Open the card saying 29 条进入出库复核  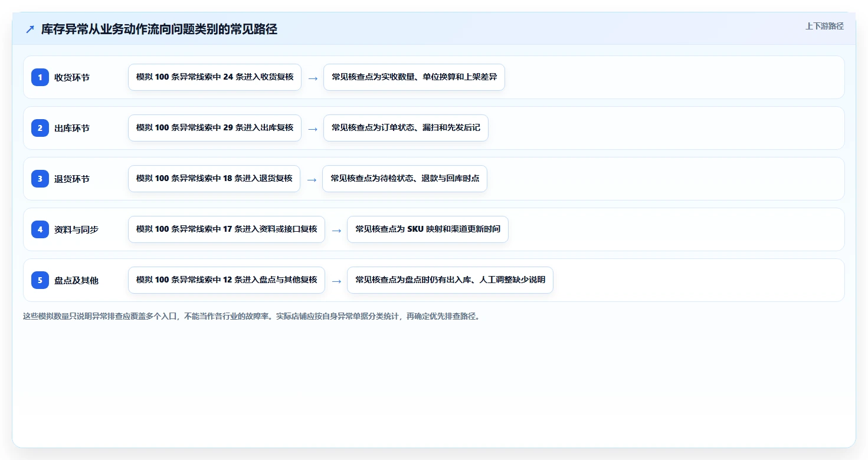tap(215, 128)
